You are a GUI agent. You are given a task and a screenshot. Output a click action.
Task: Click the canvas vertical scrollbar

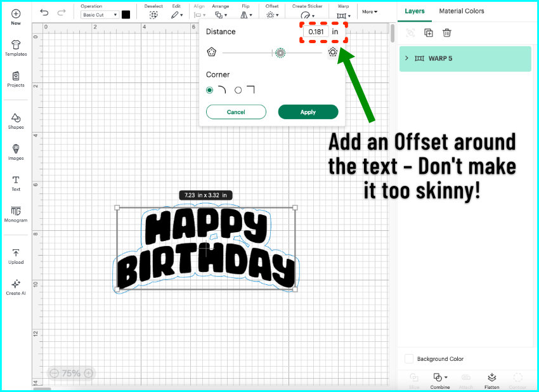click(393, 33)
